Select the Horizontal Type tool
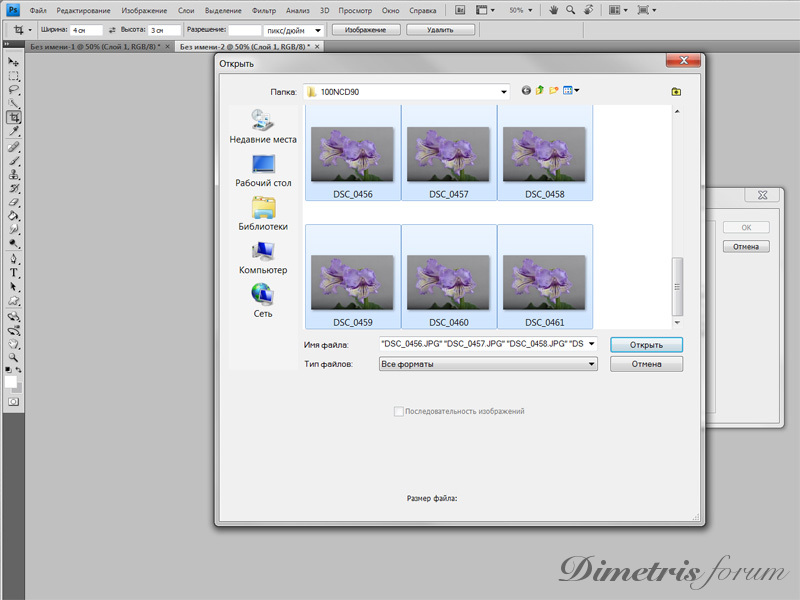The image size is (800, 600). [x=14, y=272]
